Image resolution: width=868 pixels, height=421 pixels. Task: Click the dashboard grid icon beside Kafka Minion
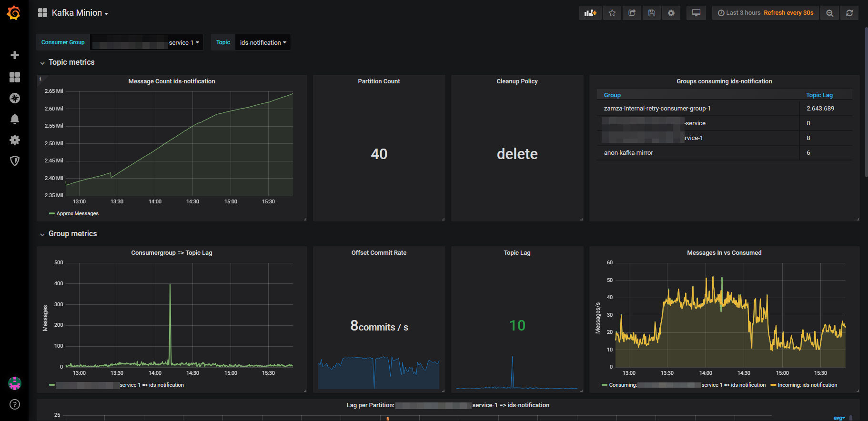click(42, 13)
